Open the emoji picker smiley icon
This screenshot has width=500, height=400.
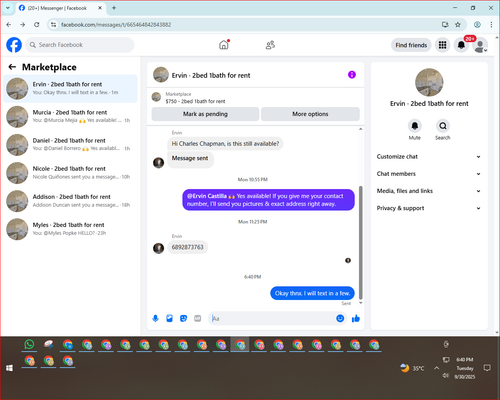pyautogui.click(x=340, y=318)
